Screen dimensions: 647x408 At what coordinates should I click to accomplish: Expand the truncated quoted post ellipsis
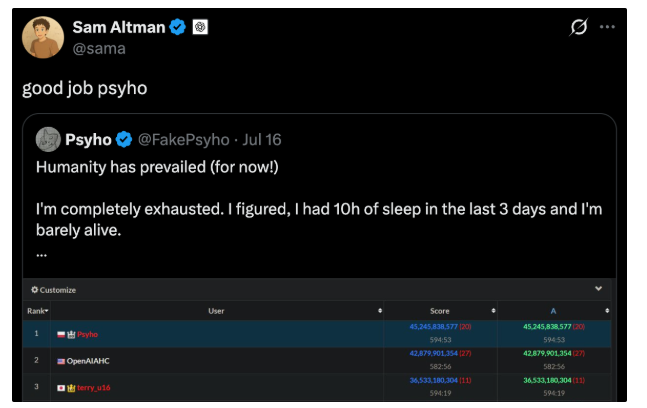pyautogui.click(x=42, y=253)
